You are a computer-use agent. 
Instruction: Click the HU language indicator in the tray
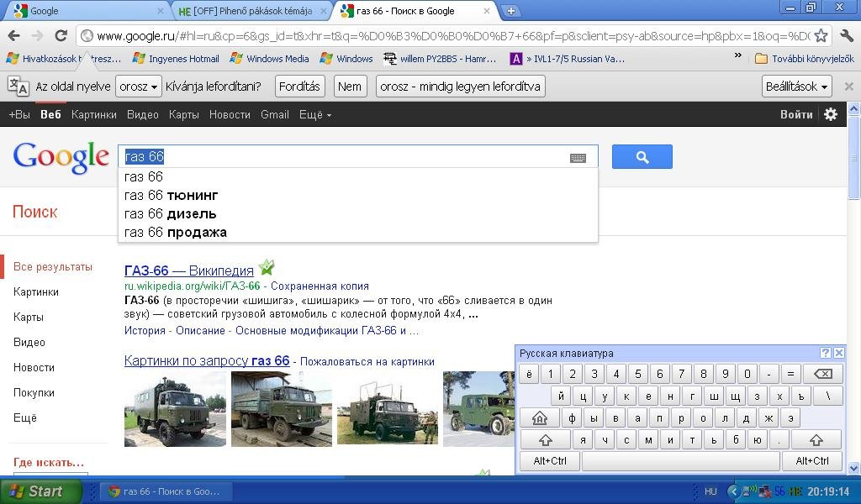[x=710, y=491]
